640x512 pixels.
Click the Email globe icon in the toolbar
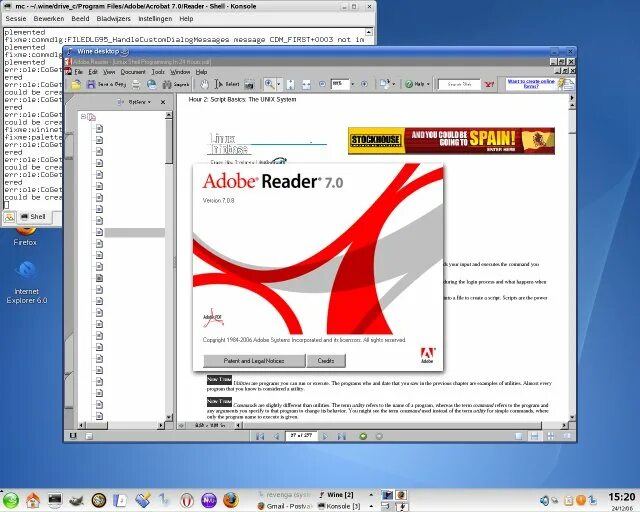click(151, 85)
